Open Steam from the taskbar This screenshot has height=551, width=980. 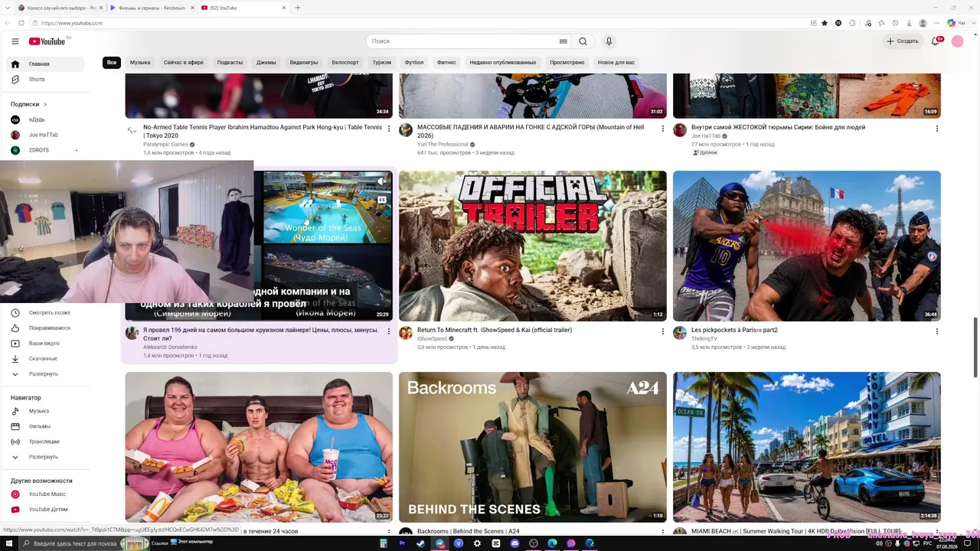[420, 543]
